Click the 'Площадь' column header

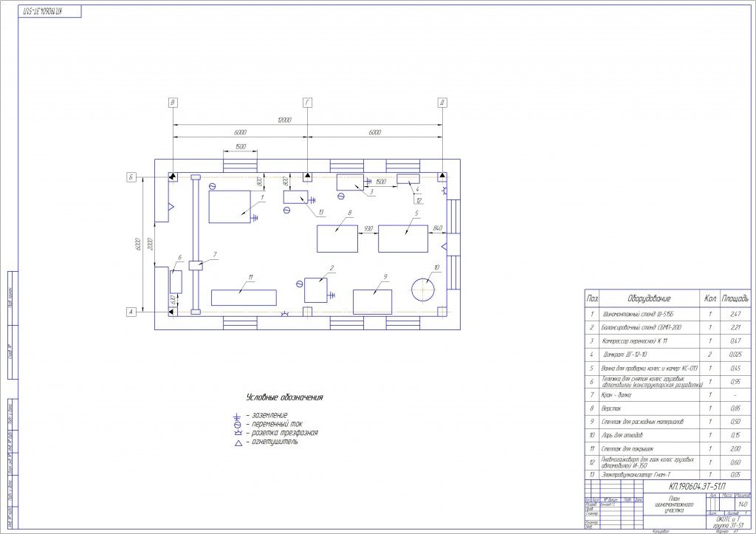click(x=735, y=299)
